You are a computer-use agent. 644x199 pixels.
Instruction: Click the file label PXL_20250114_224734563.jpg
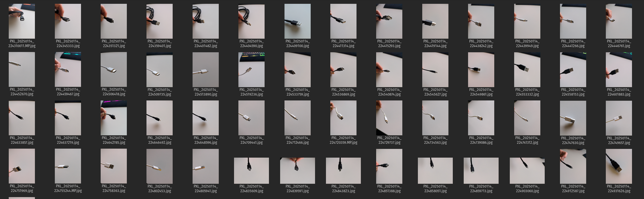tap(435, 140)
